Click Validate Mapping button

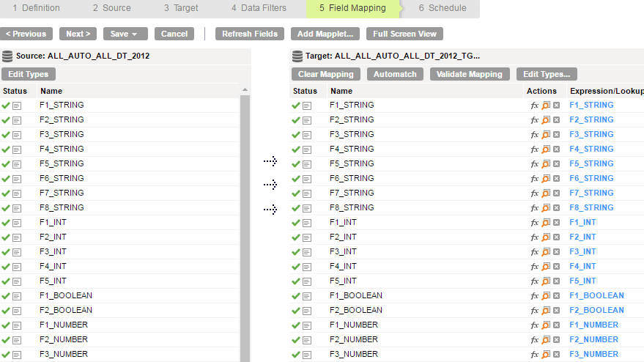pos(470,74)
